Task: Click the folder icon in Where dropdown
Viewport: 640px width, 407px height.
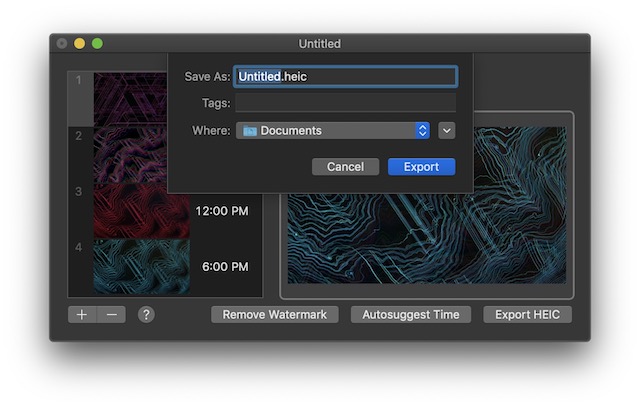Action: click(250, 131)
